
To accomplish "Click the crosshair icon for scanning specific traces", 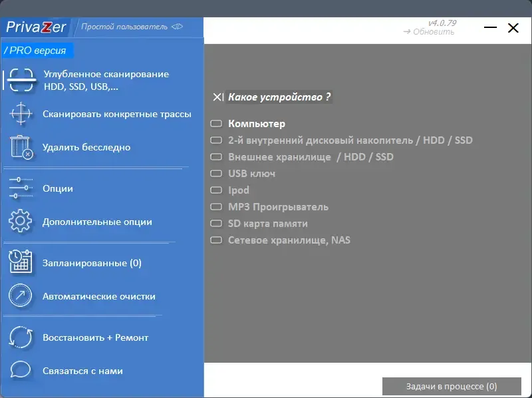I will pos(21,113).
